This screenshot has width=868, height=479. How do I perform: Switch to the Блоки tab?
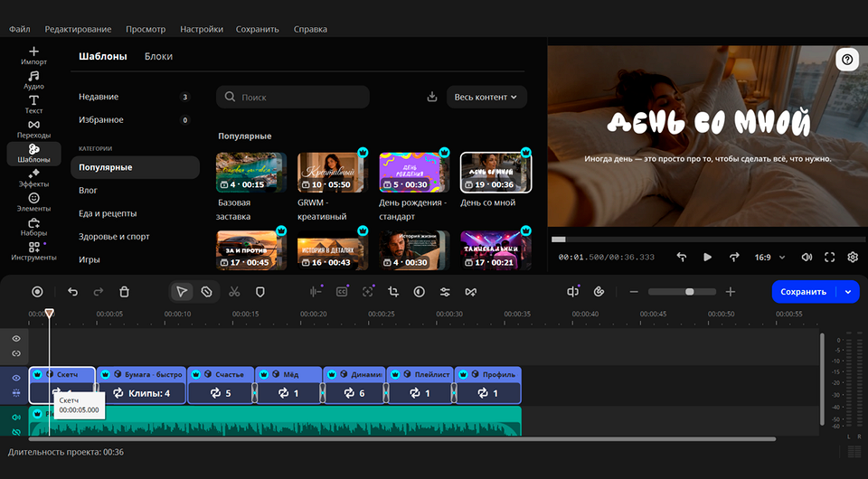coord(158,56)
